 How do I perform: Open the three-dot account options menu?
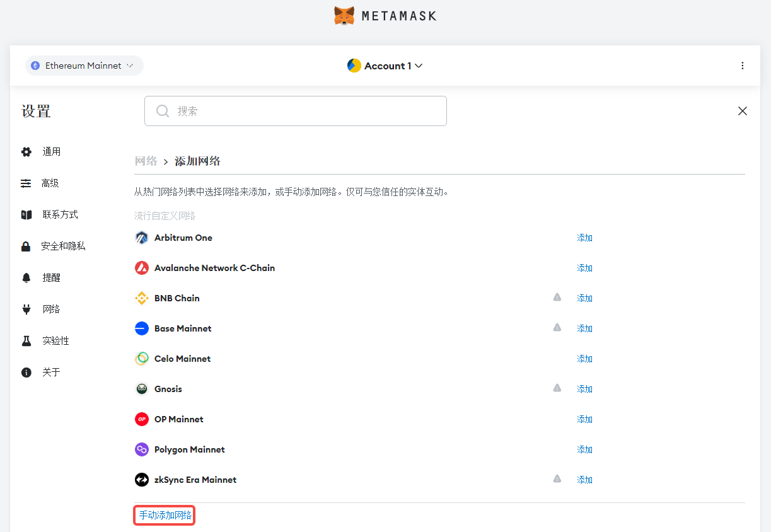pos(743,66)
